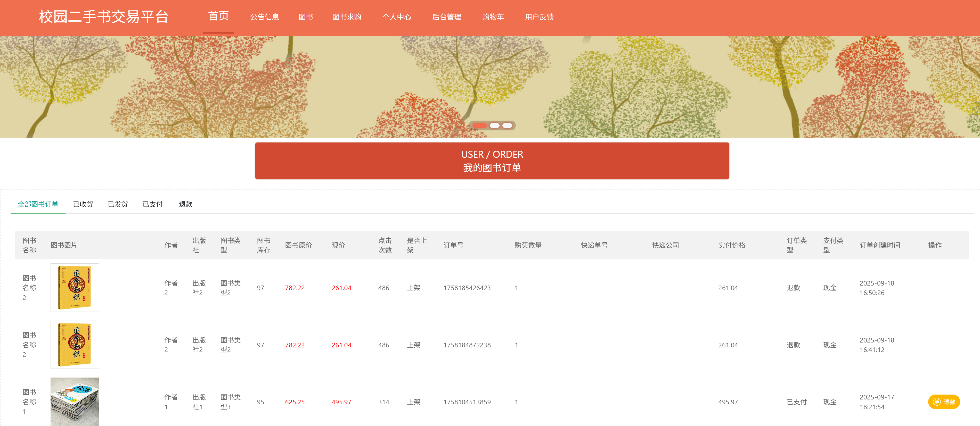Select the third carousel indicator dot
The height and width of the screenshot is (426, 980).
[x=507, y=126]
